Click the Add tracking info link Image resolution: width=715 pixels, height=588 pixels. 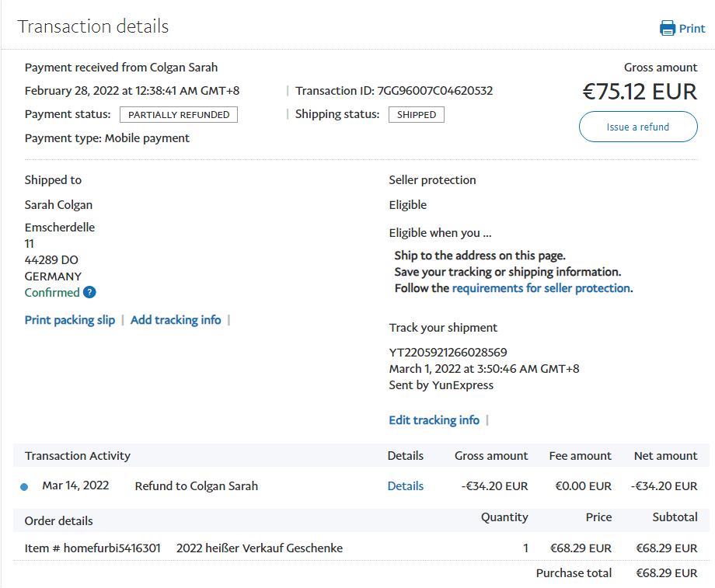[x=176, y=320]
